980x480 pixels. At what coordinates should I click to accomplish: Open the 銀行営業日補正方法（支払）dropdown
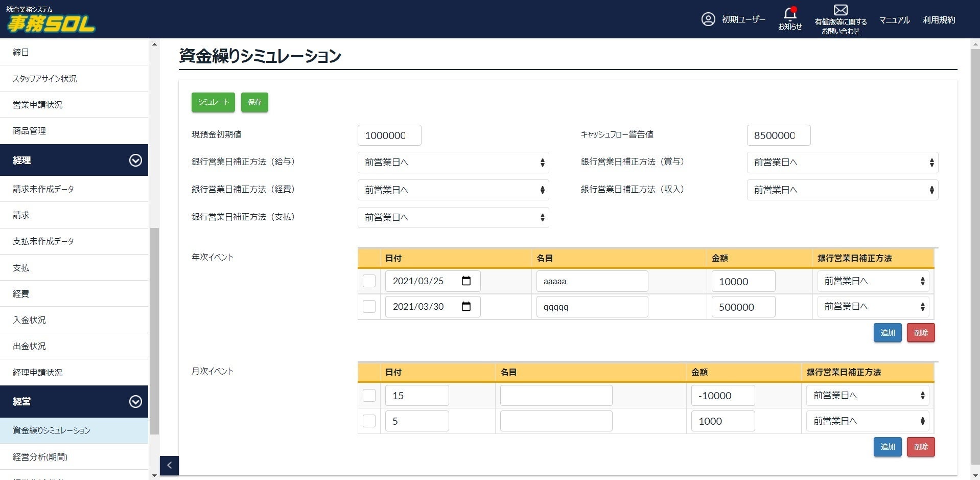coord(453,218)
